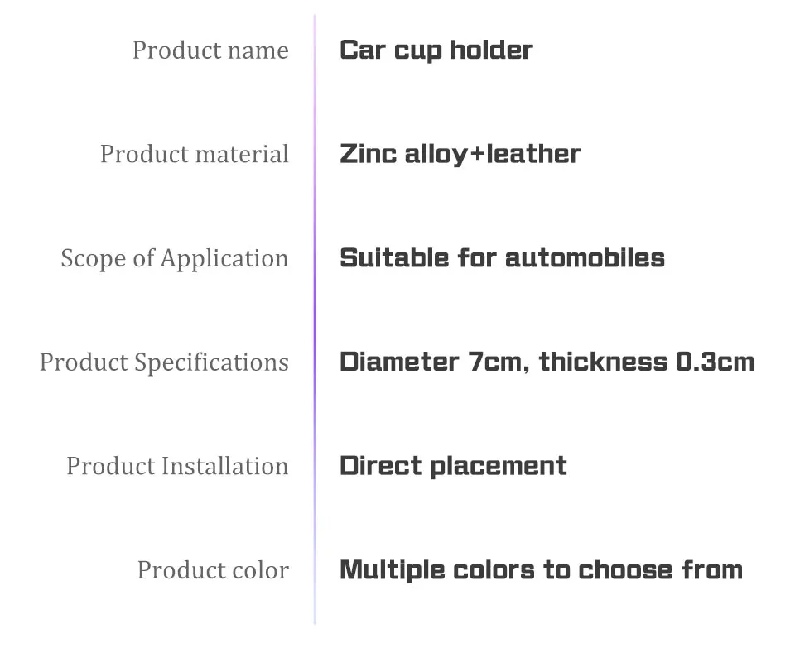Screen dimensions: 795x672
Task: Click the 'Product material' label
Action: point(194,154)
